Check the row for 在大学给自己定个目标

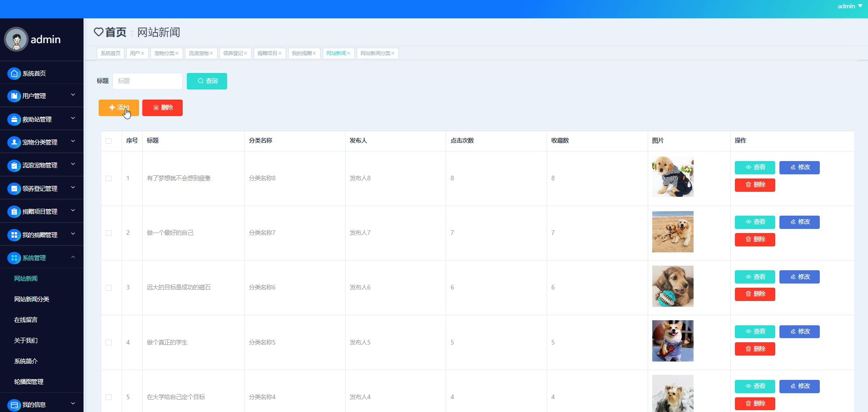click(109, 397)
